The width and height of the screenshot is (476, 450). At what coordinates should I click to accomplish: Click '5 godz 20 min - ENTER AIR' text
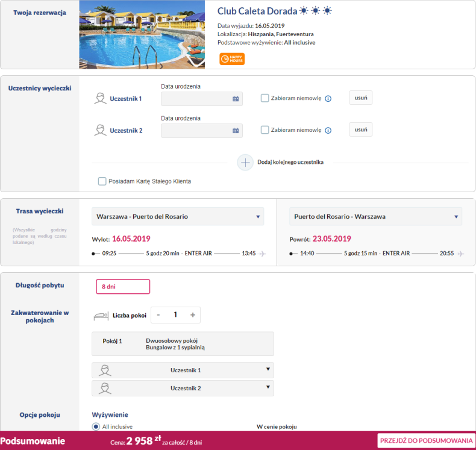click(x=179, y=254)
